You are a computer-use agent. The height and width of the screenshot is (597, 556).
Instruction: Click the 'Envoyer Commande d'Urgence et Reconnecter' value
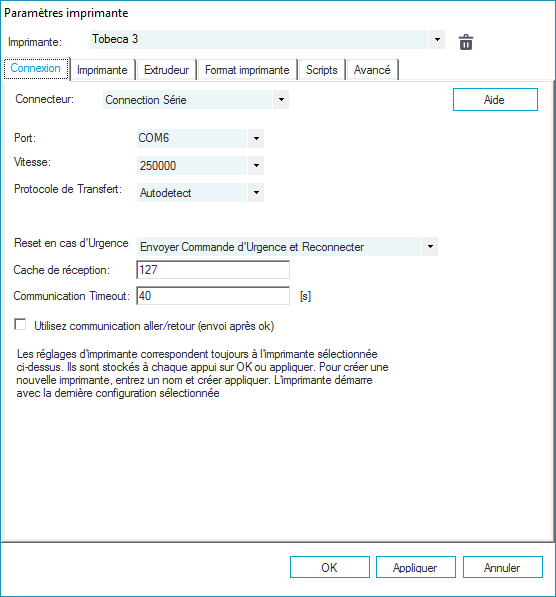click(279, 247)
